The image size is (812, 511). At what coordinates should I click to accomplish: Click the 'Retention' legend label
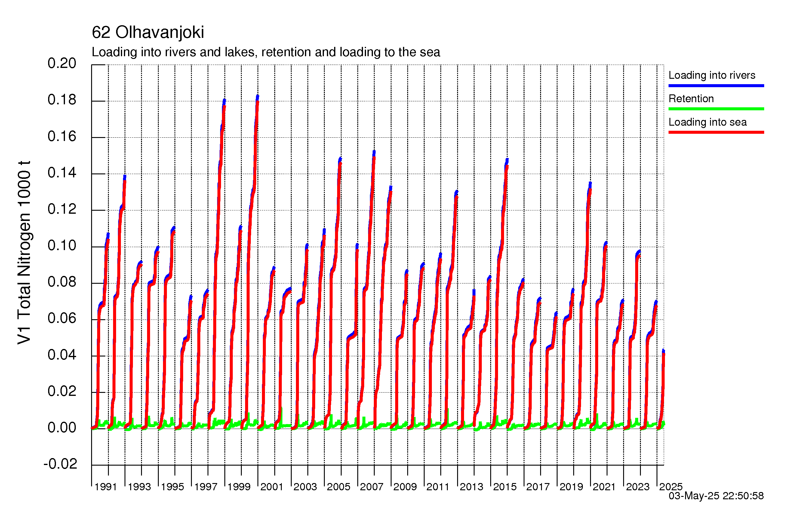(691, 98)
